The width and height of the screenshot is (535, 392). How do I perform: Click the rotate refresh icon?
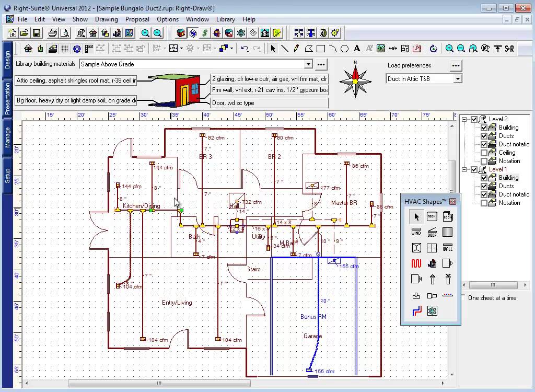click(433, 49)
